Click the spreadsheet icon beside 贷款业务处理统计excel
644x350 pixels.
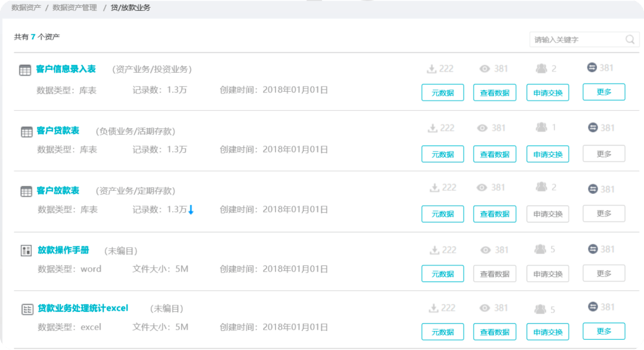[27, 309]
